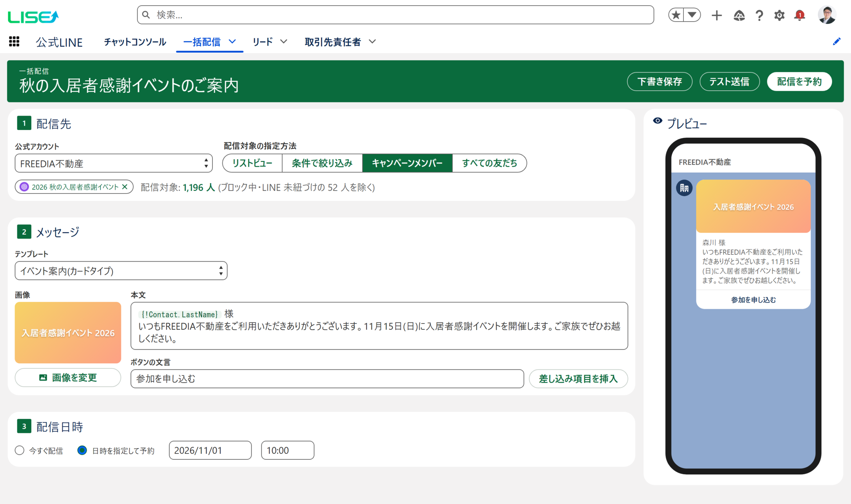Remove the 2026 秋の入居者感謝イベント campaign pill
This screenshot has height=504, width=851.
125,187
